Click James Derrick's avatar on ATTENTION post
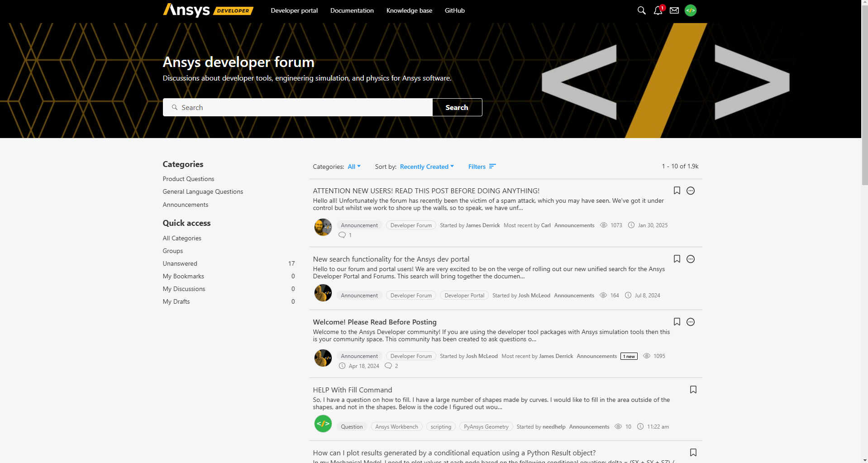Viewport: 868px width, 463px height. [x=323, y=227]
